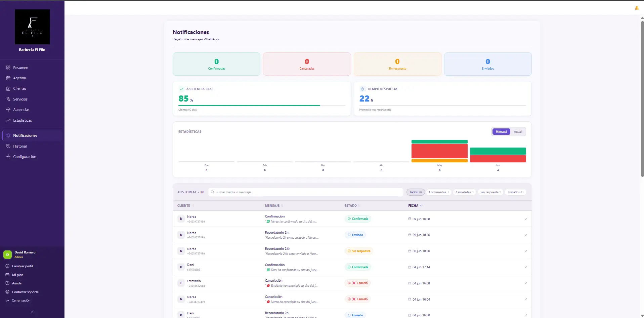Click the Tiempo respuesta clock icon

(x=362, y=89)
